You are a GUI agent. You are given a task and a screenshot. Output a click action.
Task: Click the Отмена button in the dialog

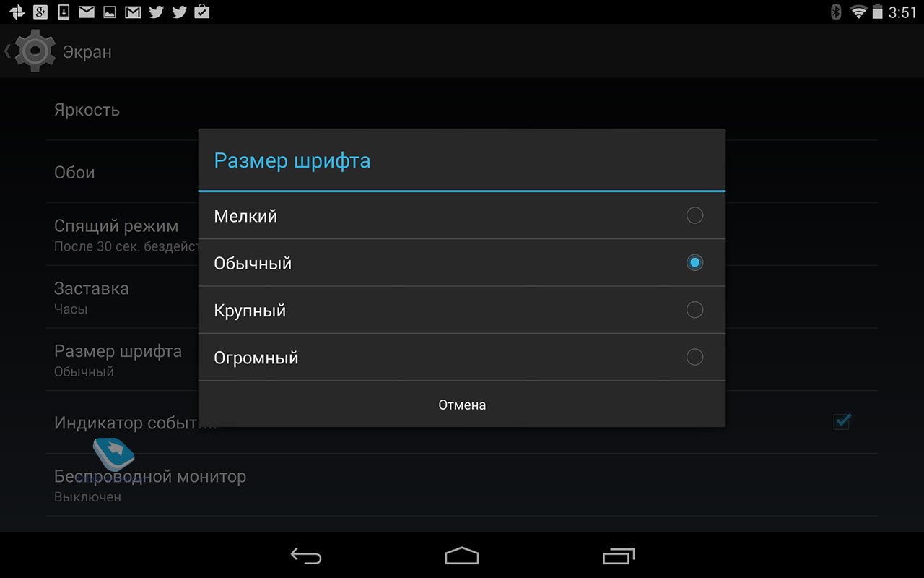click(462, 405)
